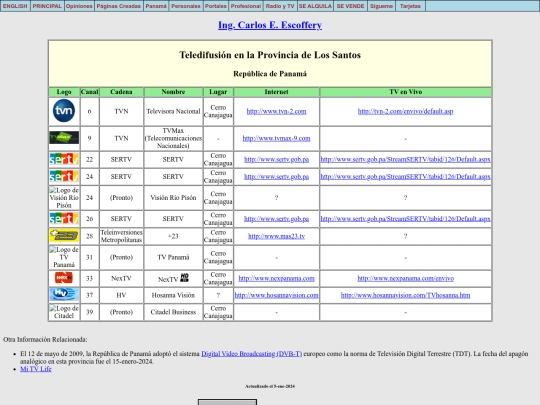The height and width of the screenshot is (405, 540).
Task: Click the Teledifusión en la Provincia title
Action: click(270, 55)
